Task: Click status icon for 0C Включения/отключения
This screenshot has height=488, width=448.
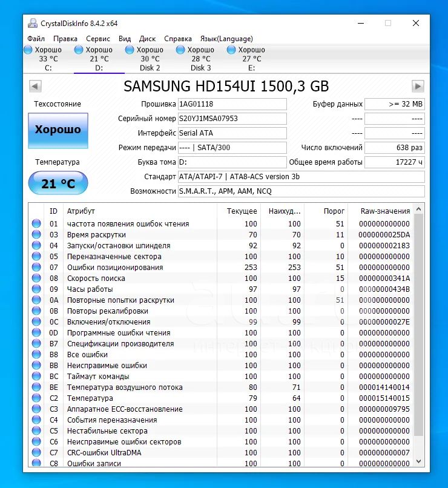Action: pos(36,321)
